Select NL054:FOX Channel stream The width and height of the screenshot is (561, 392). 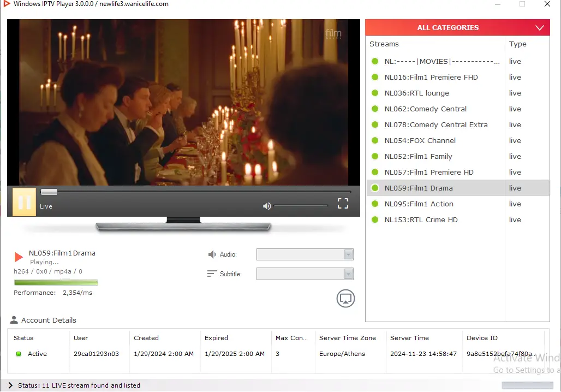pos(458,140)
